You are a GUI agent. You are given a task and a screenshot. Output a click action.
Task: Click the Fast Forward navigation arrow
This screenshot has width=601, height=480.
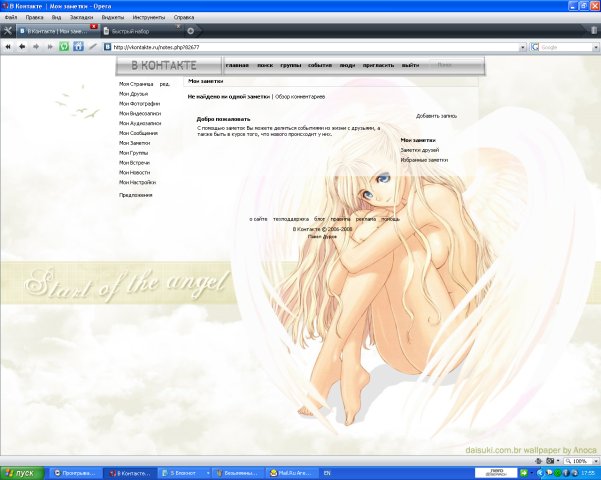tap(50, 47)
